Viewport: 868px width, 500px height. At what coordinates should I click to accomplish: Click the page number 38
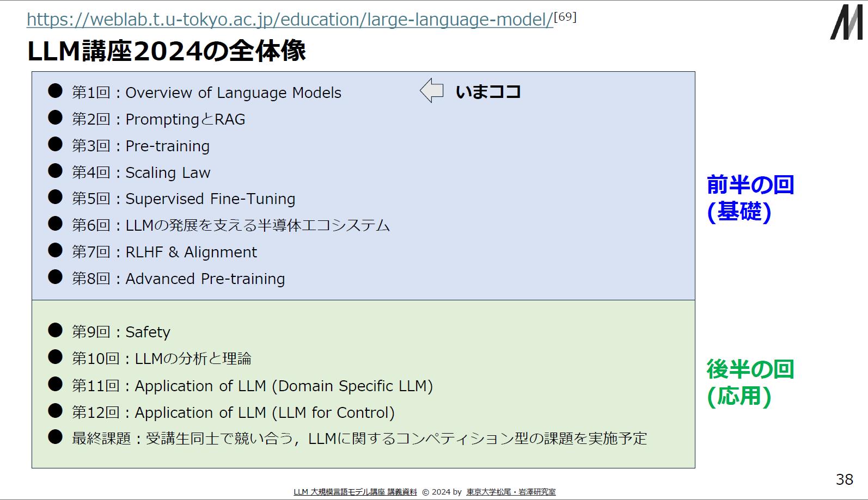845,479
